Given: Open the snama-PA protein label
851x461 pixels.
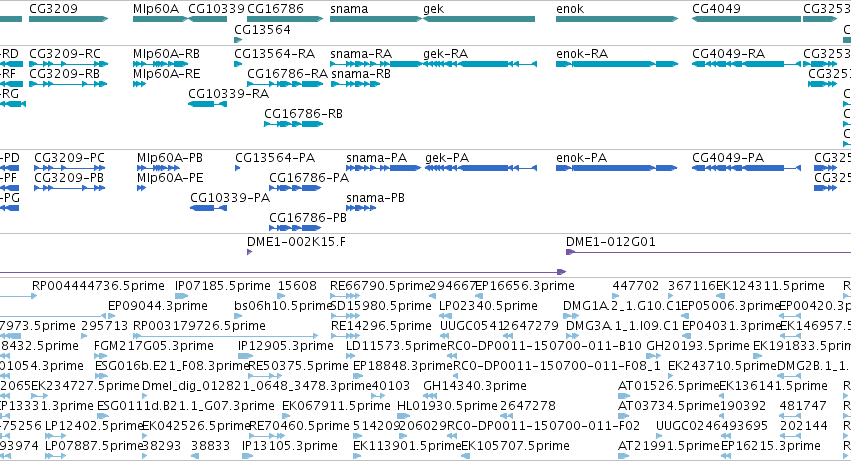Looking at the screenshot, I should [376, 158].
